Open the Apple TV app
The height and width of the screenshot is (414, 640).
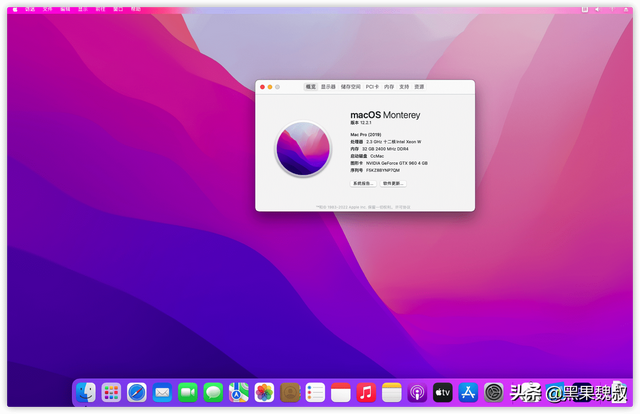point(443,392)
